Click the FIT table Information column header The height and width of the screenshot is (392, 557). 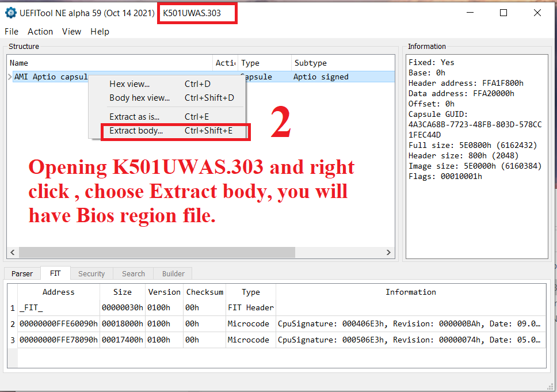(x=411, y=292)
